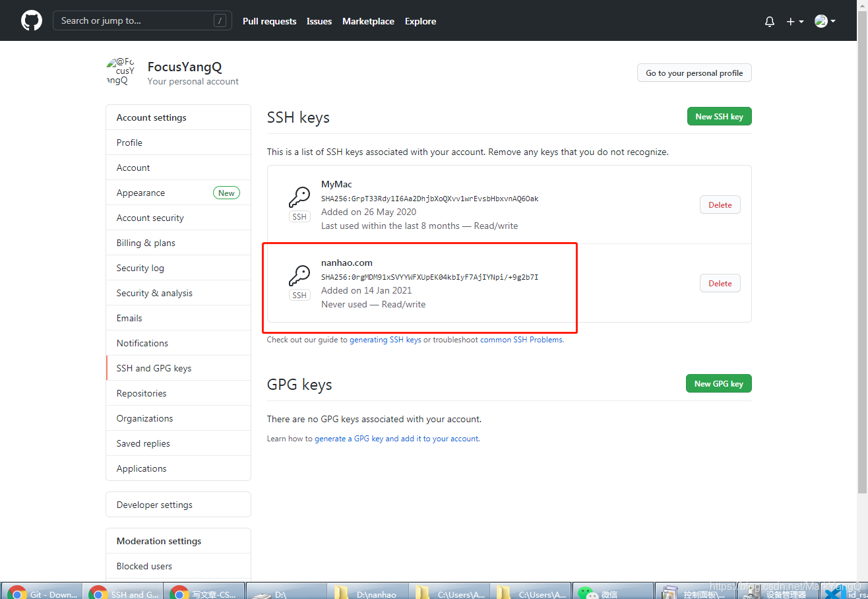The width and height of the screenshot is (868, 599).
Task: Click the slash shortcut badge in search box
Action: click(220, 20)
